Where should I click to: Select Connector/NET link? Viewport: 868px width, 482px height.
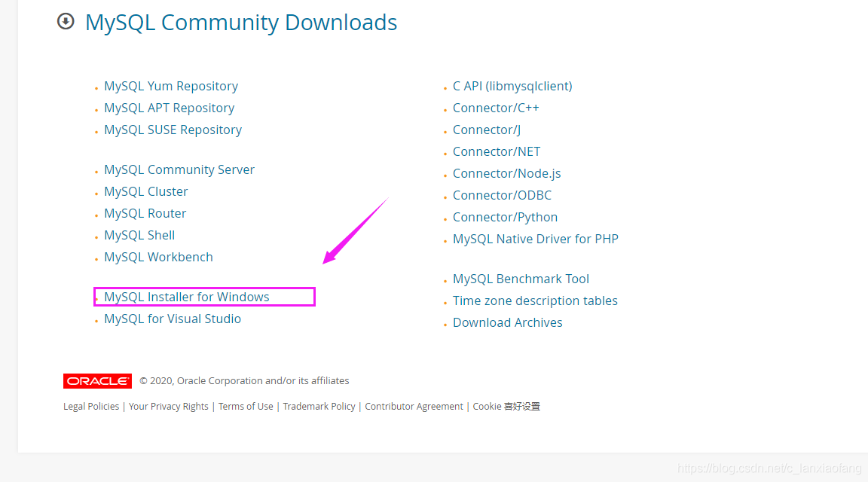click(497, 151)
